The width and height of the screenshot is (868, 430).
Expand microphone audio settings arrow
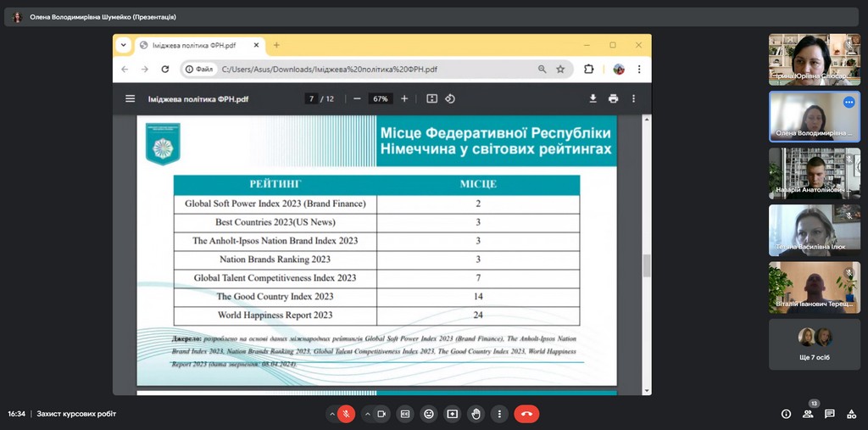[x=331, y=414]
